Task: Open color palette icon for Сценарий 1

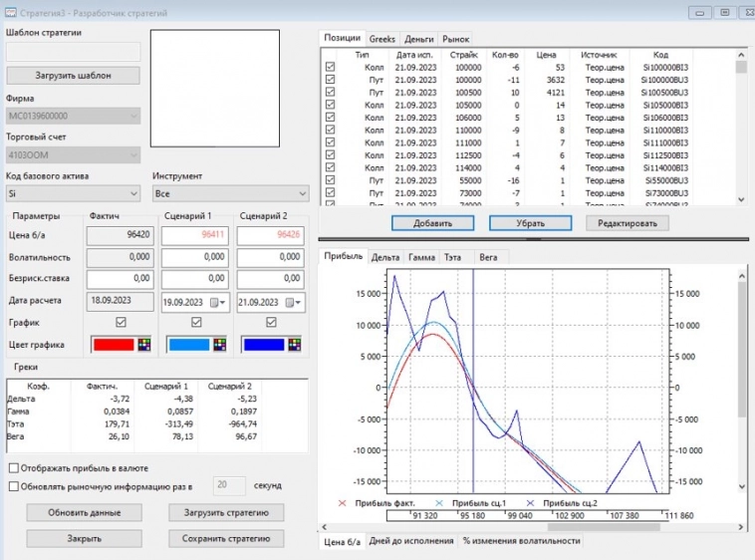Action: 219,345
